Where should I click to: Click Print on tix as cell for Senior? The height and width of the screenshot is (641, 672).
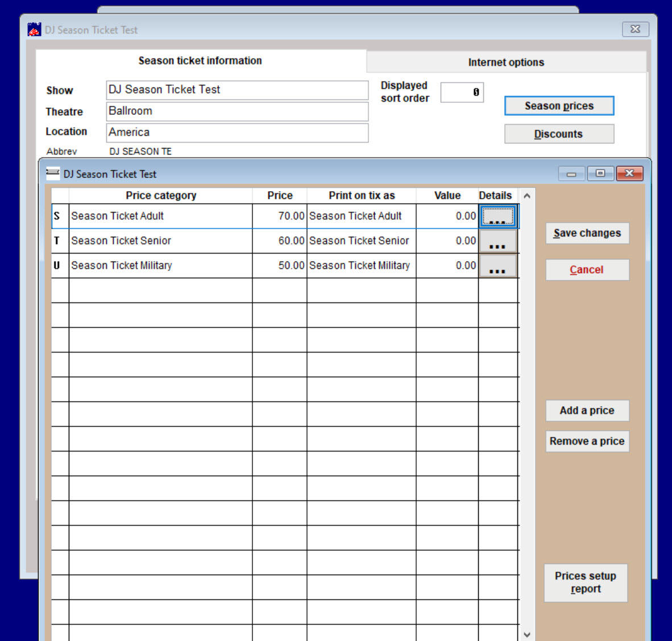361,241
